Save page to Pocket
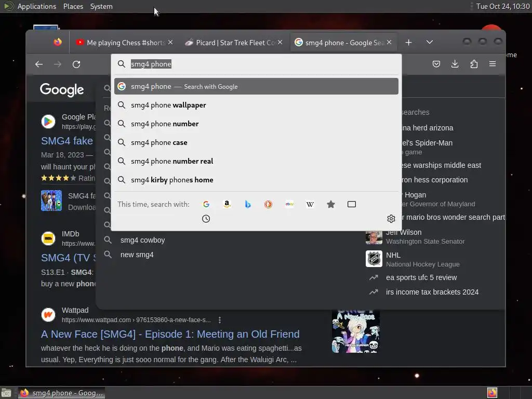 (436, 64)
